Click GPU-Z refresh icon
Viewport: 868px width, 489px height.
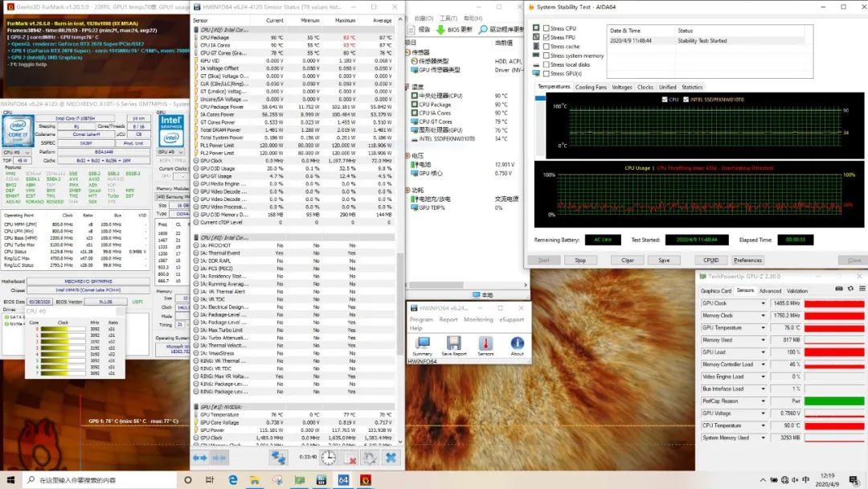tap(851, 289)
